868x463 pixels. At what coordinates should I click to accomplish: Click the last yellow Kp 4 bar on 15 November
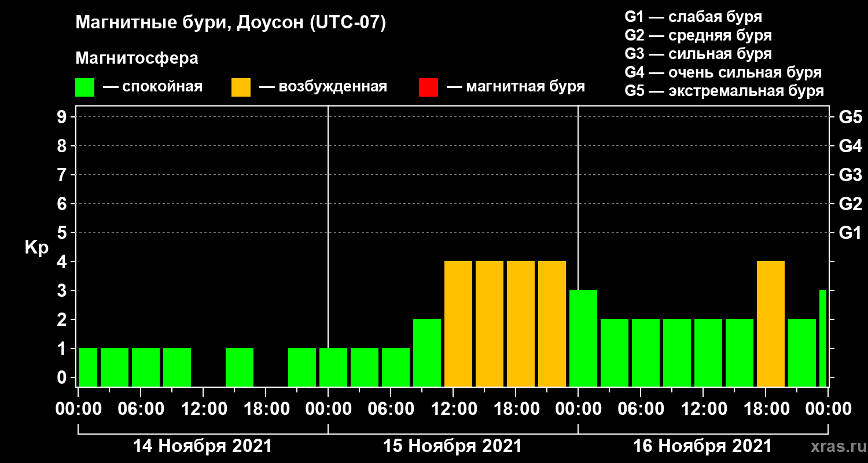(552, 324)
